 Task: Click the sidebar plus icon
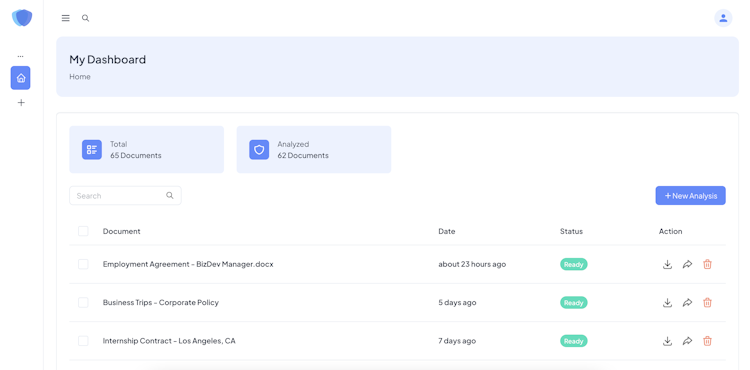tap(21, 102)
